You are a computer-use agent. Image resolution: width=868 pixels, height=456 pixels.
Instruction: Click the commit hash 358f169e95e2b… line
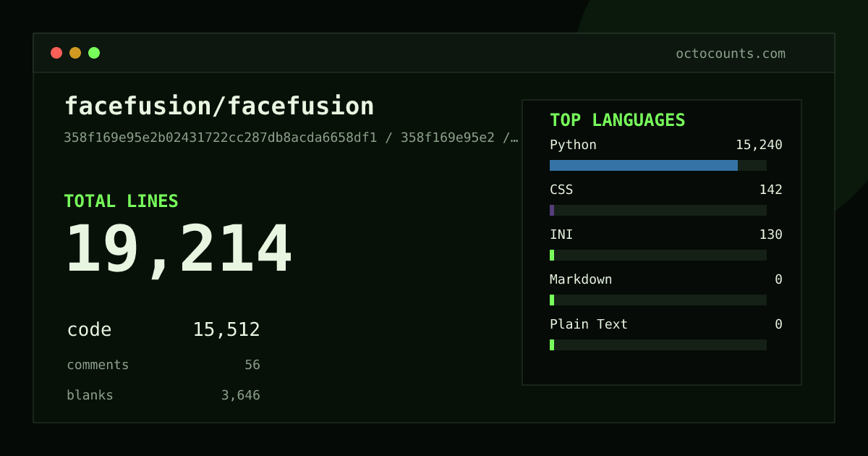click(291, 138)
